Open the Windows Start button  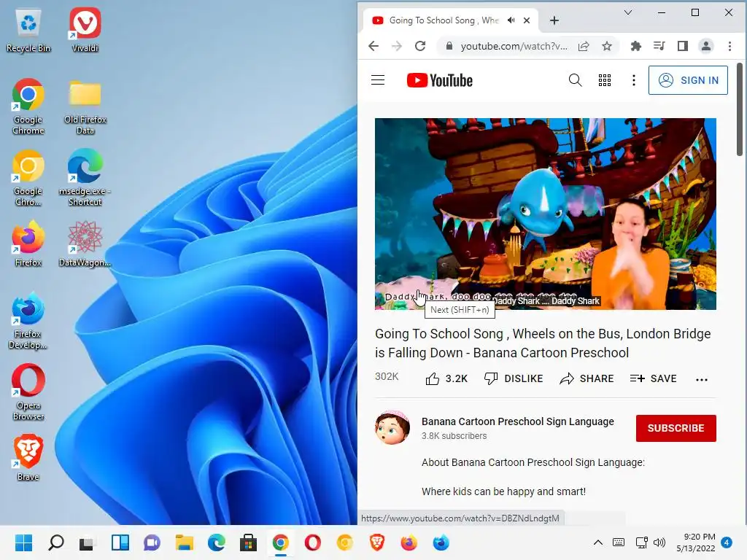point(23,542)
